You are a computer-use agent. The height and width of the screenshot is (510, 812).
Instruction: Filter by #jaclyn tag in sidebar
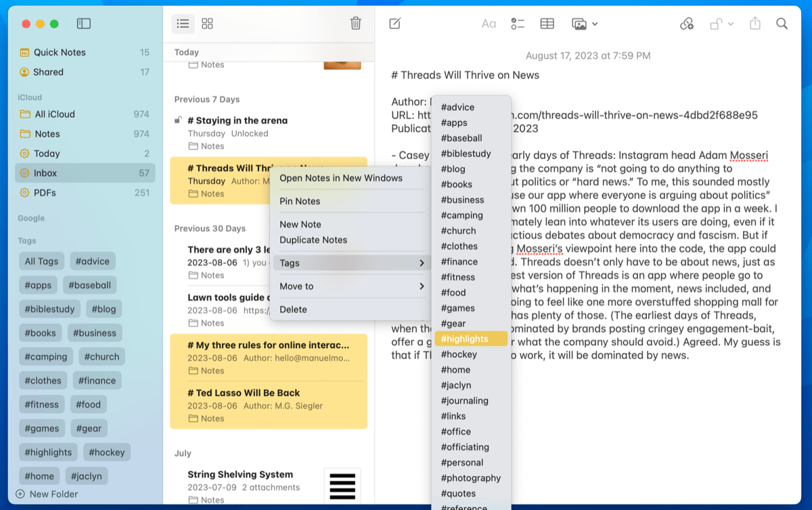(86, 475)
